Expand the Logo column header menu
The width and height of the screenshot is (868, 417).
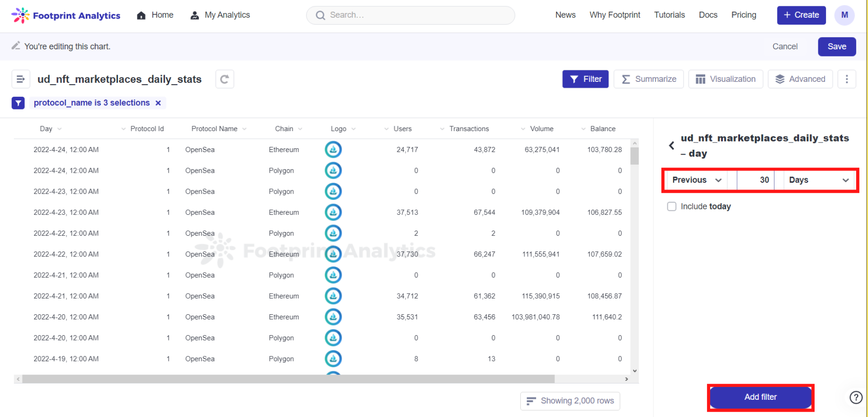pos(354,129)
